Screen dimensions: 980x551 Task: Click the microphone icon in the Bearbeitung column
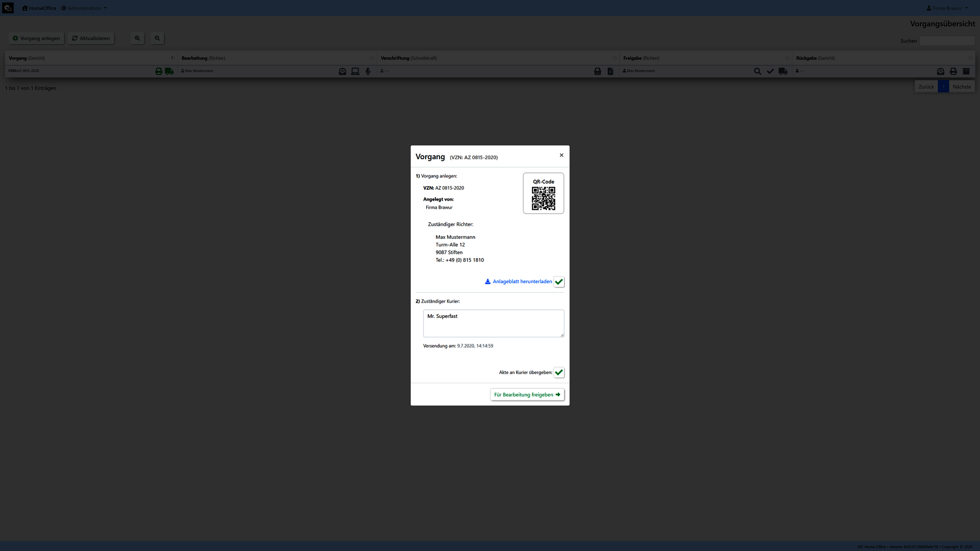368,71
